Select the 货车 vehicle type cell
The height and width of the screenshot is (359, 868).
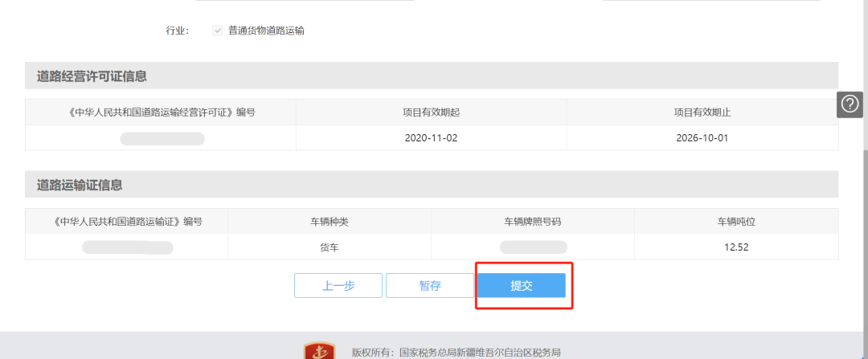(x=329, y=247)
